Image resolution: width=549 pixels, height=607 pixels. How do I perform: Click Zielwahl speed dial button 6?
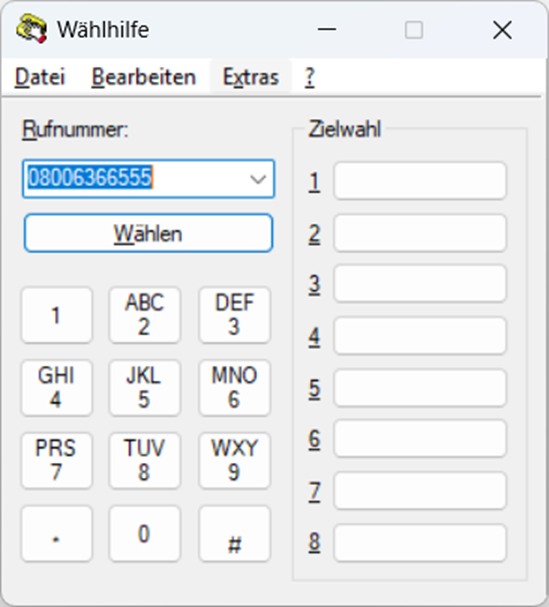pos(420,439)
